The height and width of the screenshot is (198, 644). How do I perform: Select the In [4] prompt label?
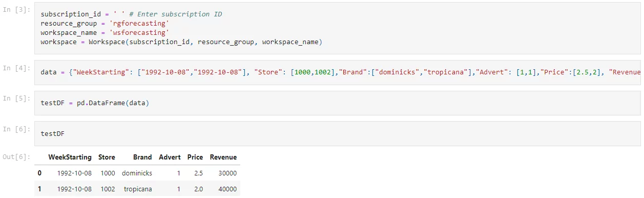[x=17, y=68]
